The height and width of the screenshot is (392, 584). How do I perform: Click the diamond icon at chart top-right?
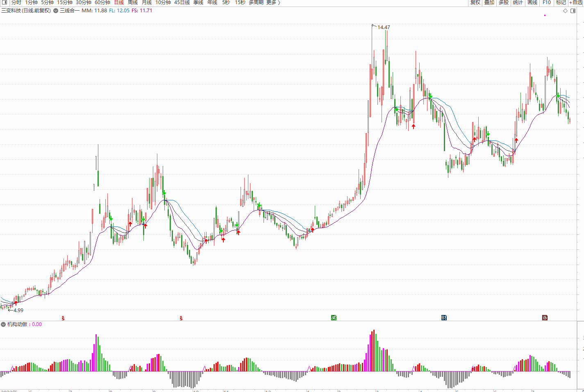click(565, 11)
